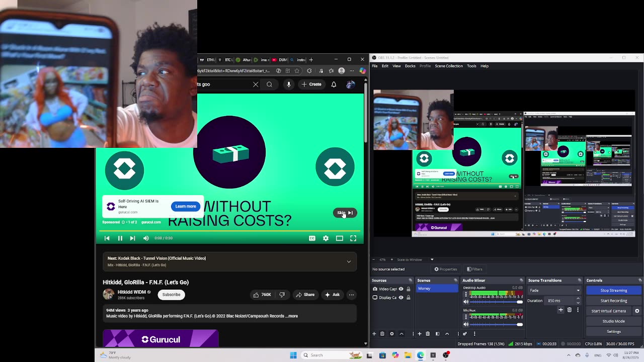Mute the YouTube player volume
This screenshot has height=362, width=644.
point(146,238)
